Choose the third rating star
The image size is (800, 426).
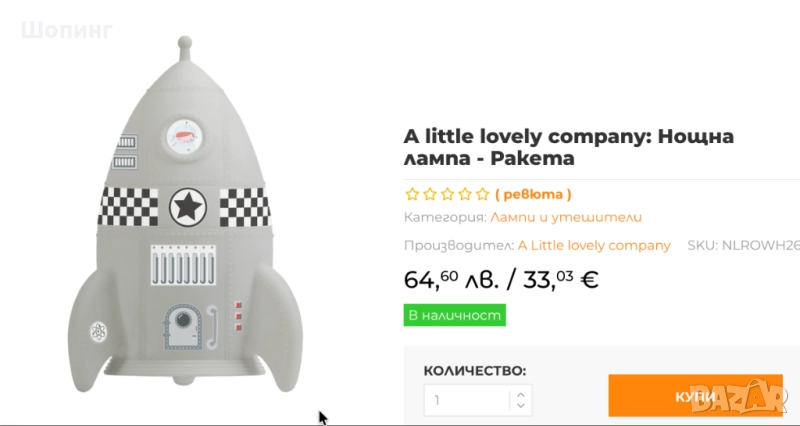coord(447,194)
